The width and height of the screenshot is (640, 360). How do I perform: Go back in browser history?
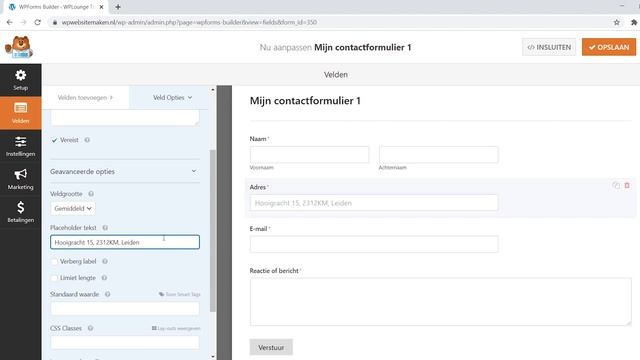point(9,22)
